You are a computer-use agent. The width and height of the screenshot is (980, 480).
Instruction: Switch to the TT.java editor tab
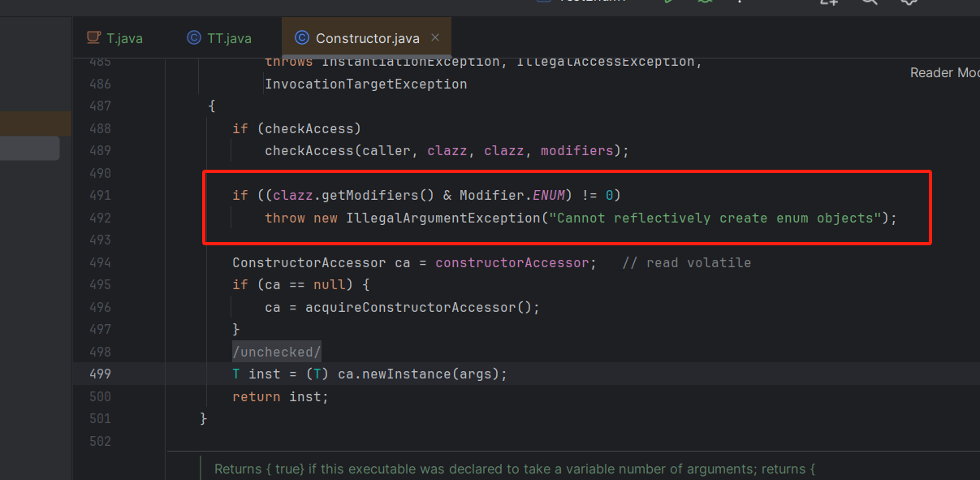(219, 38)
